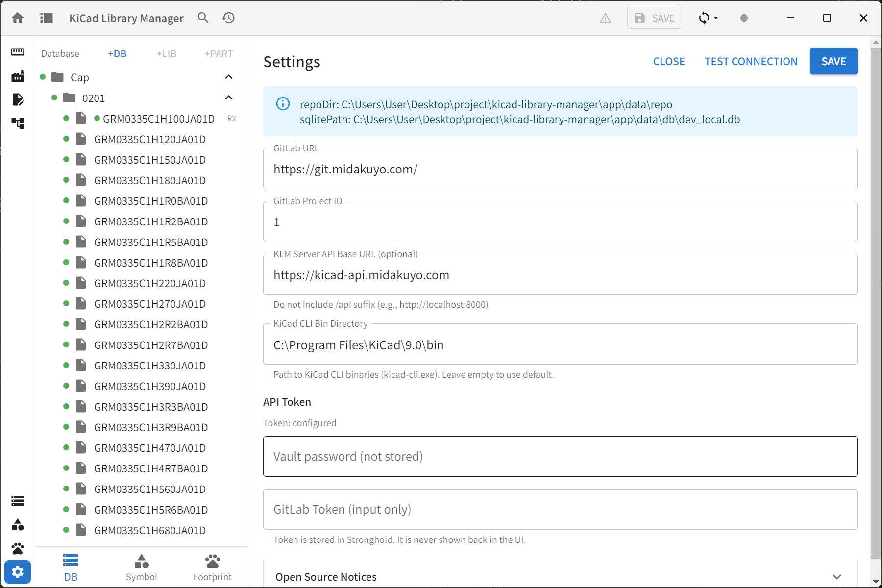882x588 pixels.
Task: Click the sync refresh icon
Action: pos(704,18)
